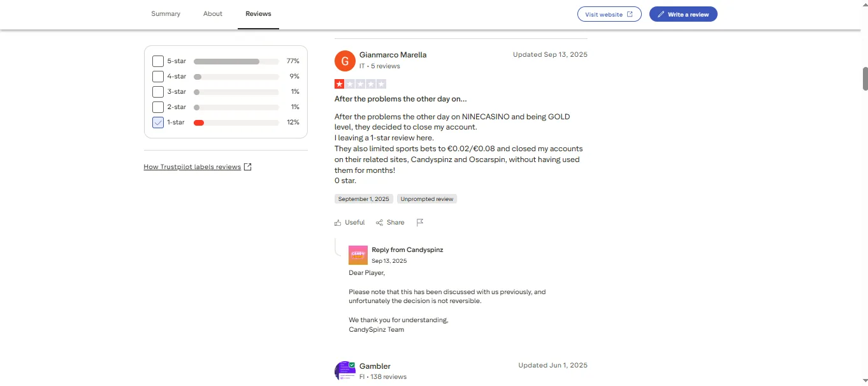Click the 2-star 1% rating bar
Viewport: 868px width, 386px height.
tap(236, 107)
